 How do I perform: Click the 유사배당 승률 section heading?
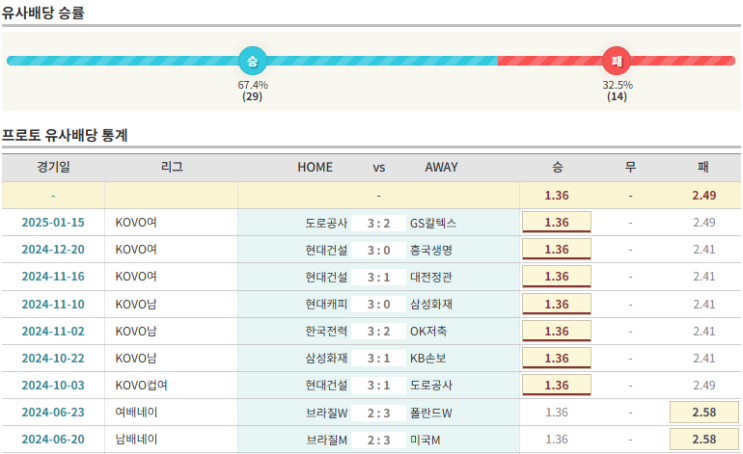(43, 12)
